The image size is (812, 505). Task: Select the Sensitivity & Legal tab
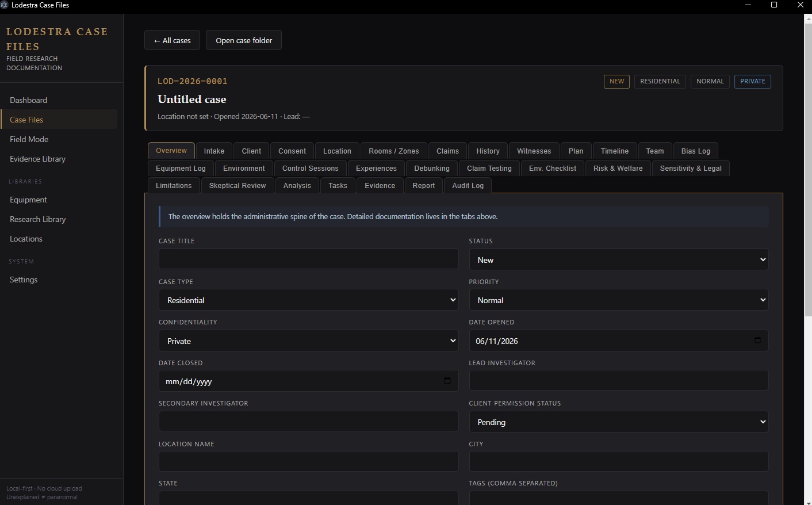tap(691, 168)
